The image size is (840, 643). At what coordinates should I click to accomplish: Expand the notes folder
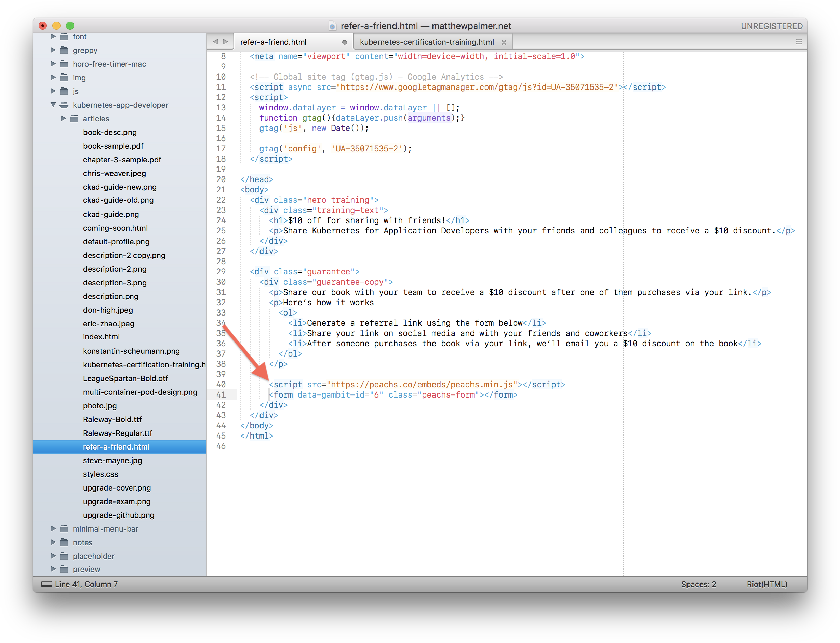click(x=53, y=542)
